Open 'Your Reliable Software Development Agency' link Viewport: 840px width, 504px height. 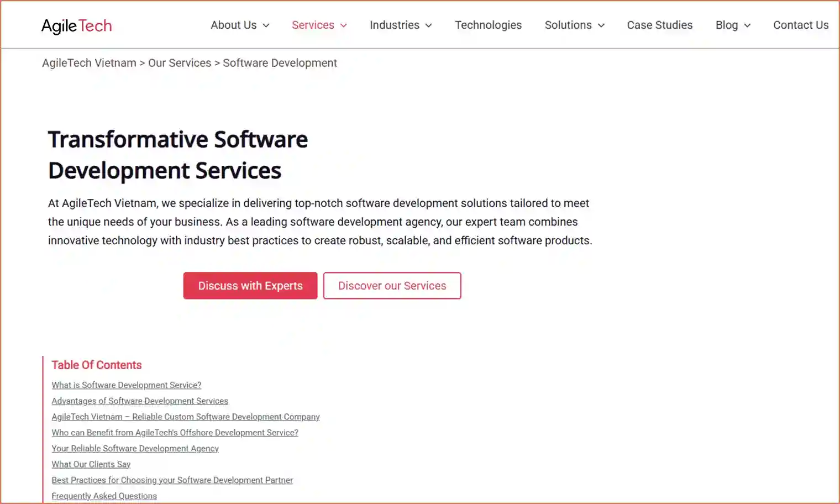[x=135, y=449]
